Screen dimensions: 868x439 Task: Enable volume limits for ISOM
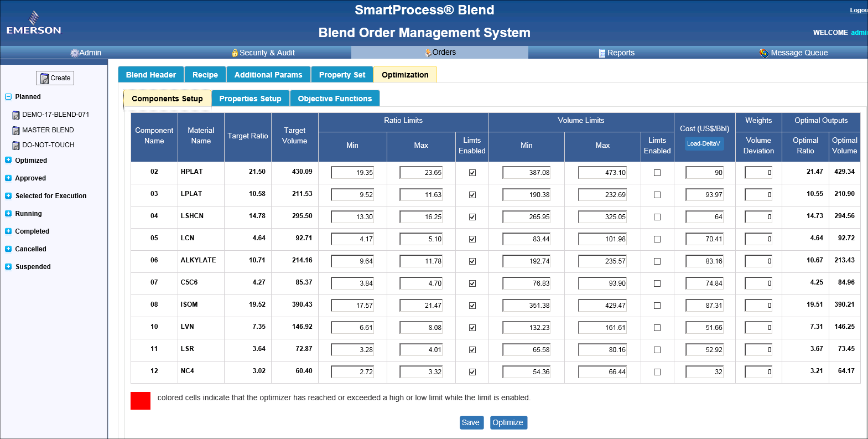(657, 306)
